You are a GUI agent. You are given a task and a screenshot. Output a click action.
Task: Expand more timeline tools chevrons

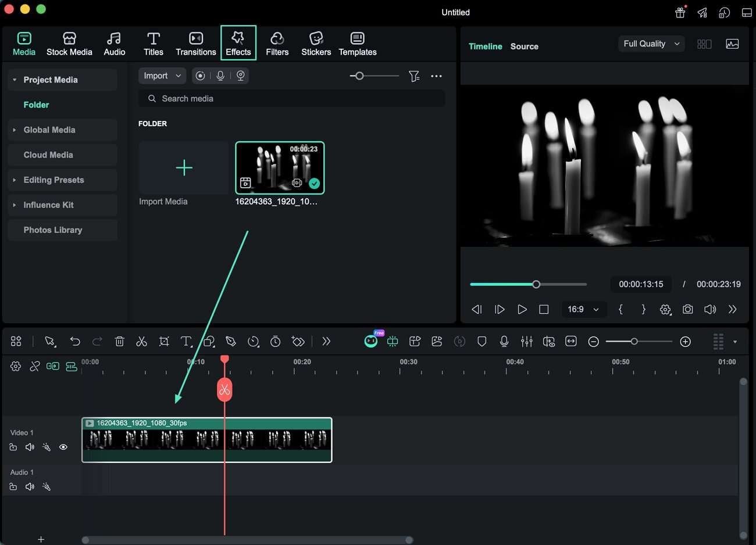tap(326, 341)
